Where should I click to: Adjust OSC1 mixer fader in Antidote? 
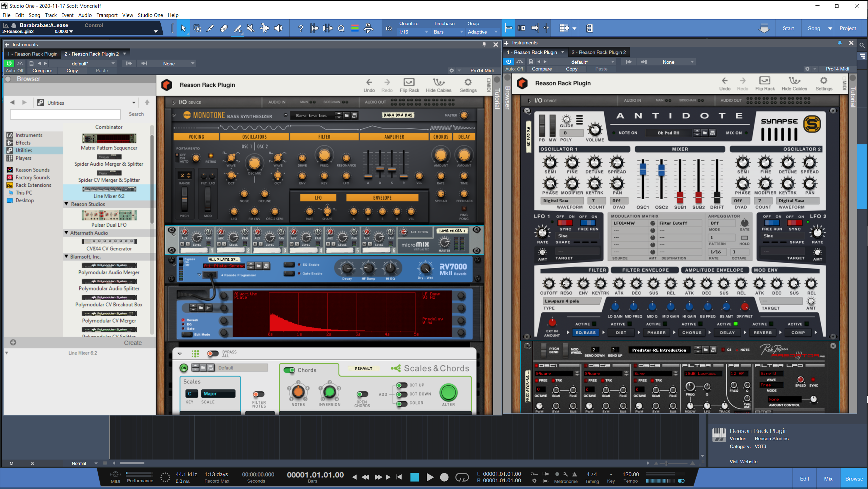[x=643, y=168]
